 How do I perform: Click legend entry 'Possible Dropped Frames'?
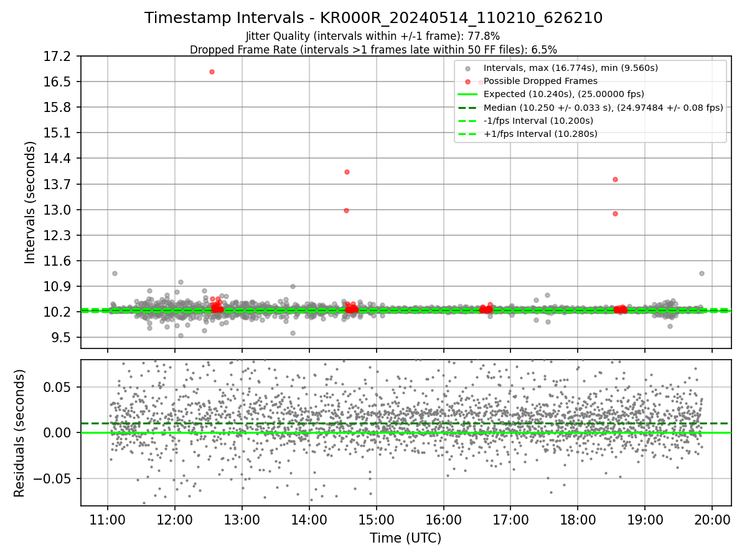tap(540, 81)
